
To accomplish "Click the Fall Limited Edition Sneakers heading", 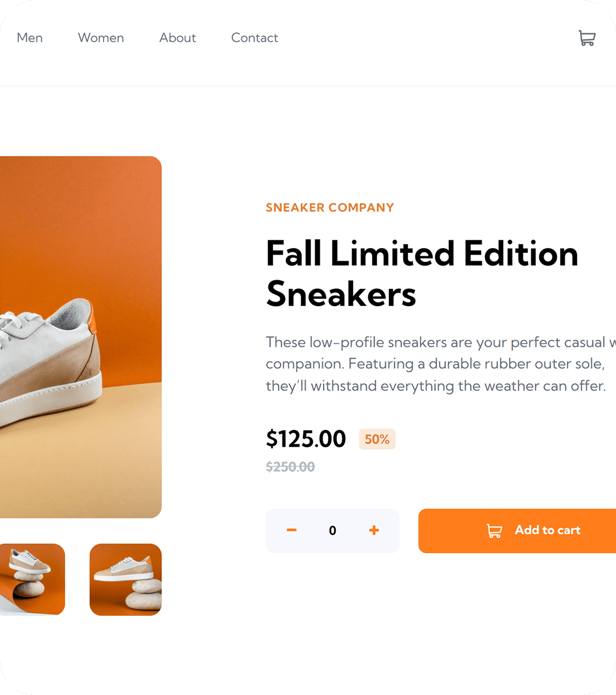I will [422, 273].
